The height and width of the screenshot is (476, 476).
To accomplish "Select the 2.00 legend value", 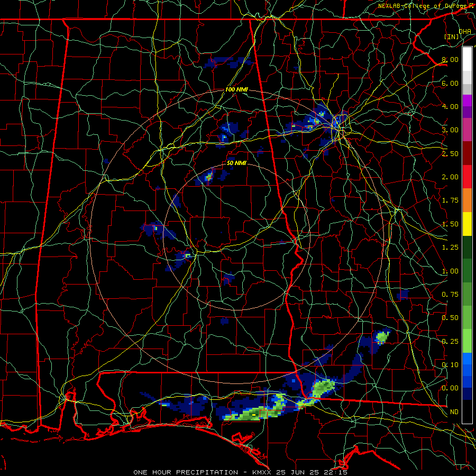I will tap(450, 177).
